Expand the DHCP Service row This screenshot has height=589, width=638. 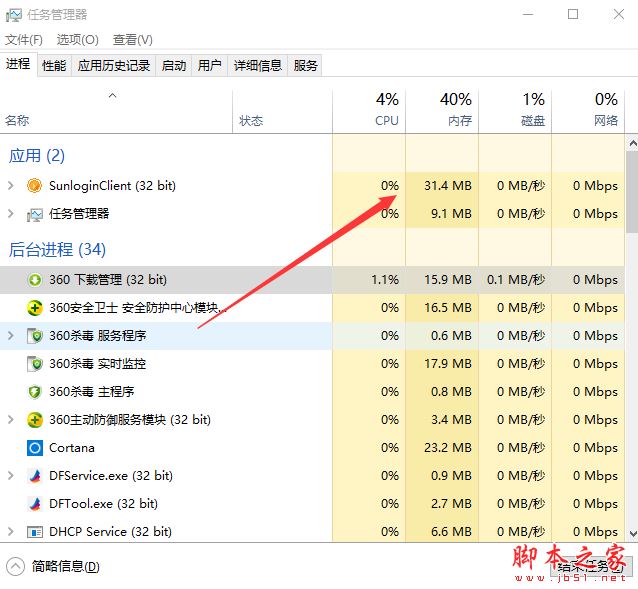[11, 532]
